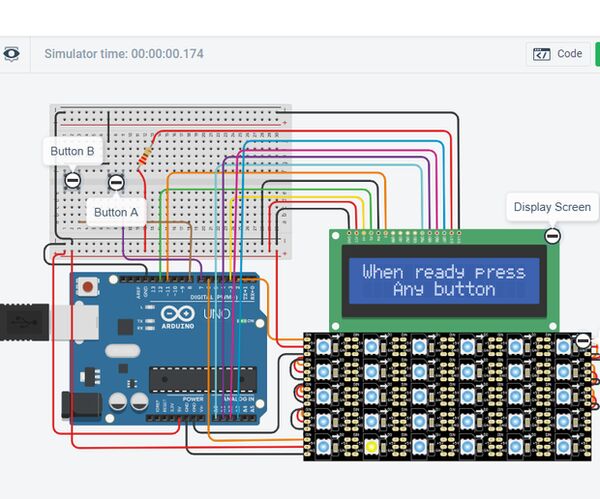This screenshot has height=499, width=600.
Task: Collapse the Button B label annotation
Action: pyautogui.click(x=72, y=180)
